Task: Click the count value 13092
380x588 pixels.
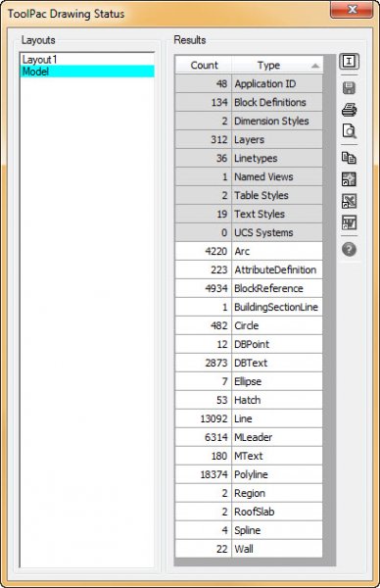Action: pyautogui.click(x=214, y=418)
